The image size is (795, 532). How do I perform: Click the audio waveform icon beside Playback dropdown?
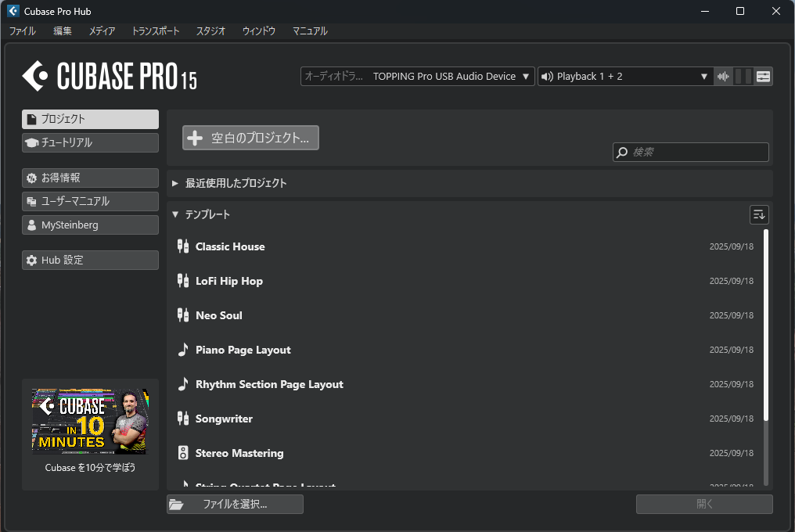[x=724, y=77]
